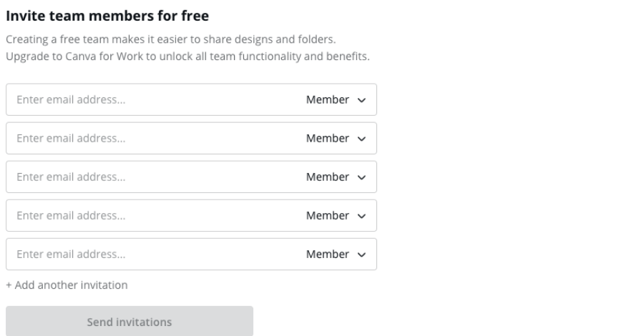The width and height of the screenshot is (644, 336).
Task: Open the first row's Member role dropdown
Action: [335, 100]
